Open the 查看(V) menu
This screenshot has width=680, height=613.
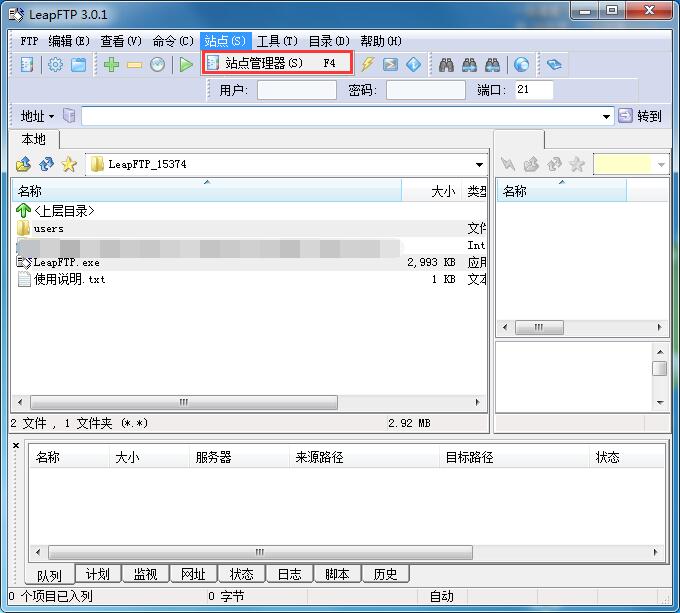pyautogui.click(x=121, y=41)
